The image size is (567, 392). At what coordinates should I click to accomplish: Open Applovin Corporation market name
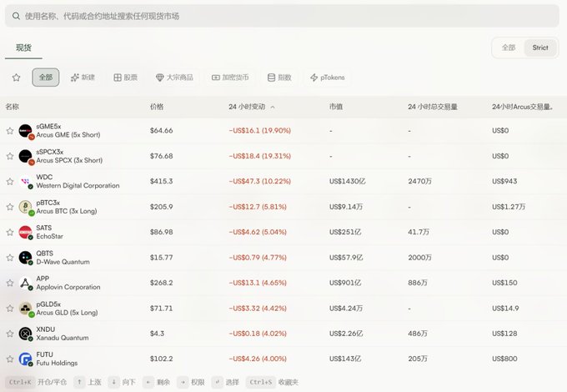point(68,287)
